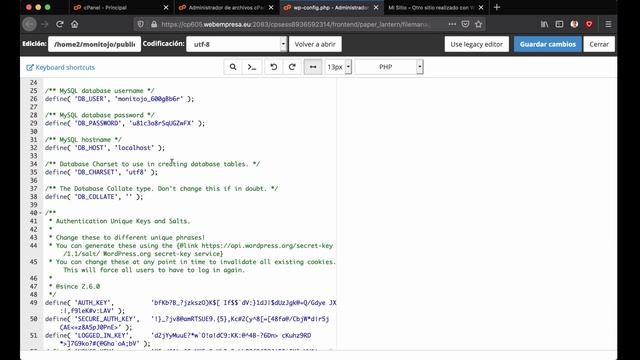
Task: Open the red shield extension icon
Action: [x=589, y=24]
